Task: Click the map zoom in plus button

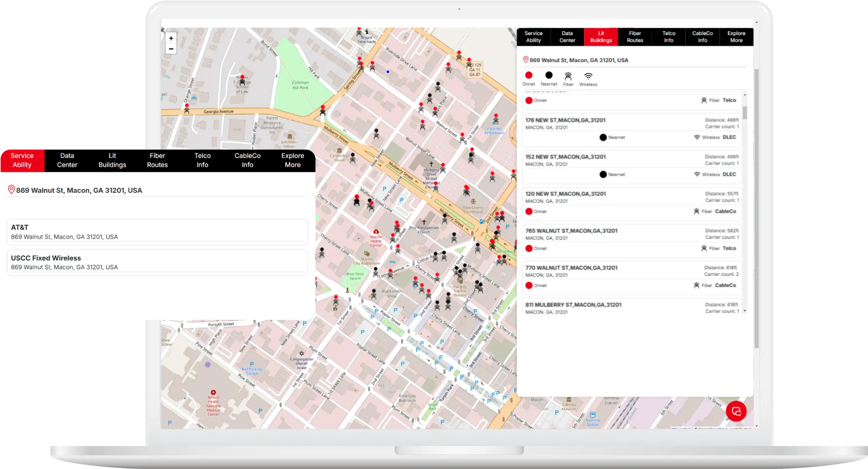Action: click(171, 38)
